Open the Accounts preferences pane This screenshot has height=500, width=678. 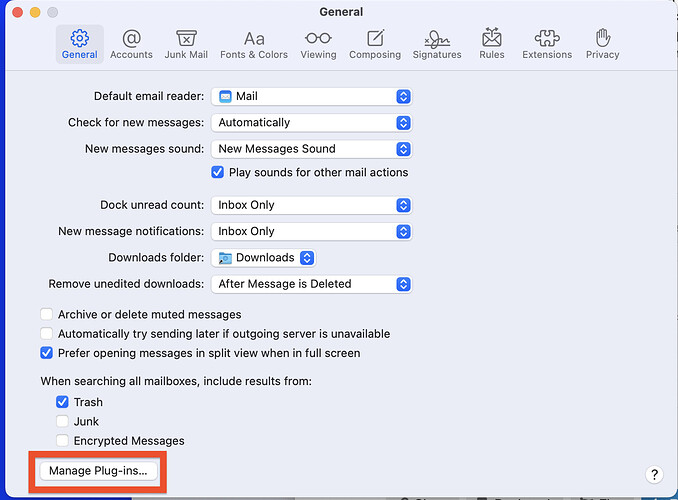pyautogui.click(x=131, y=44)
